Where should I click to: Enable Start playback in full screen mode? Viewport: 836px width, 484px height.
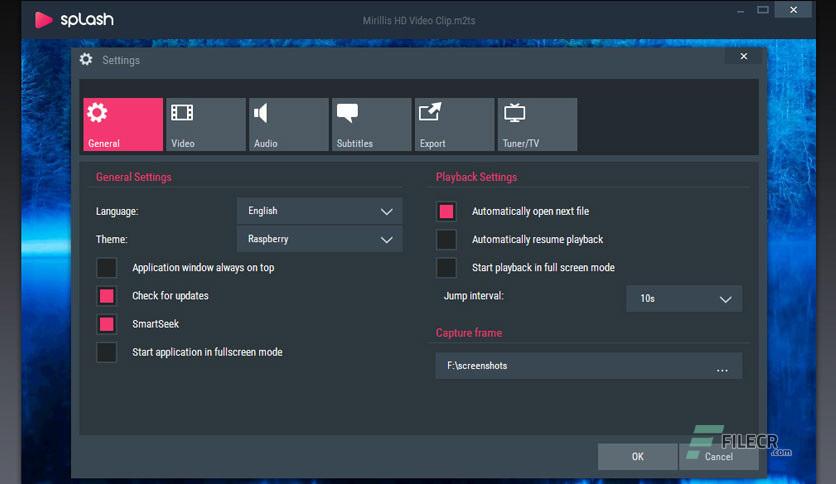pyautogui.click(x=446, y=268)
